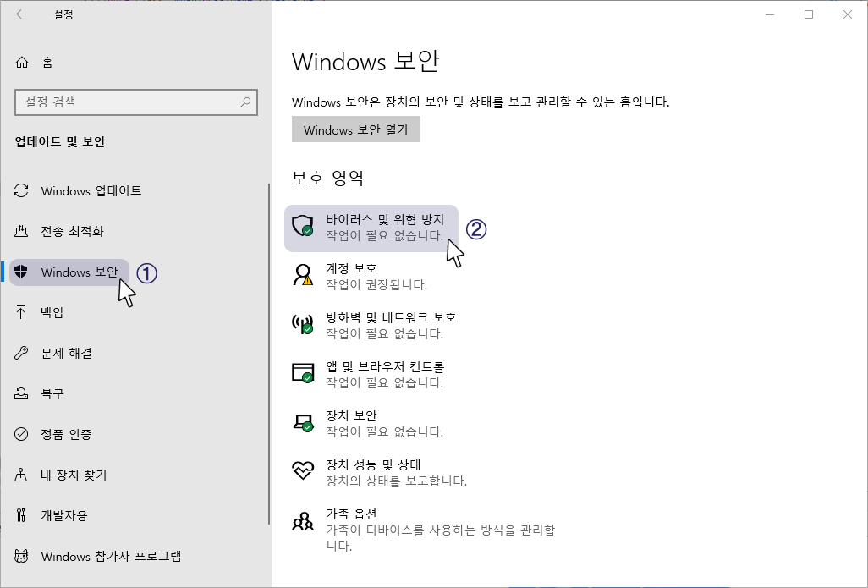Click the 설정 검색 search field
Viewport: 868px width, 588px height.
coord(136,102)
